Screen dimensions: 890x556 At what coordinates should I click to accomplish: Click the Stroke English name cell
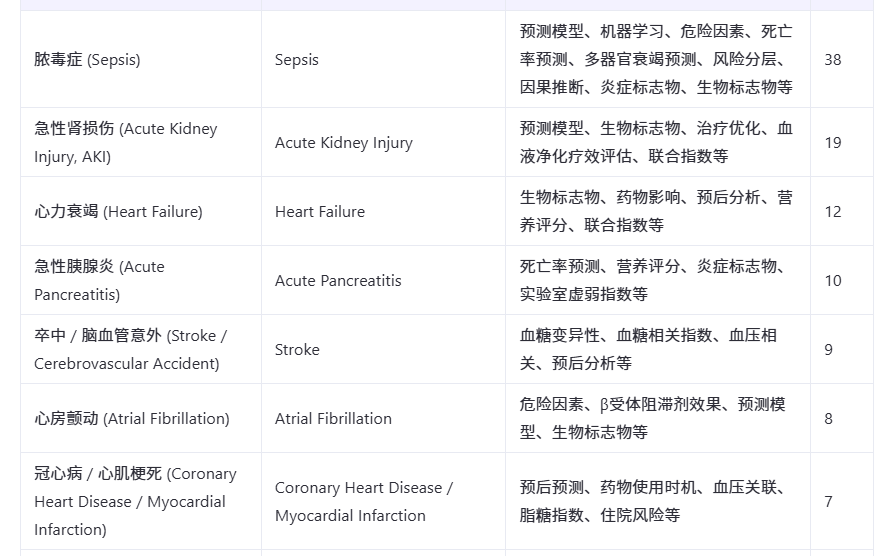383,349
